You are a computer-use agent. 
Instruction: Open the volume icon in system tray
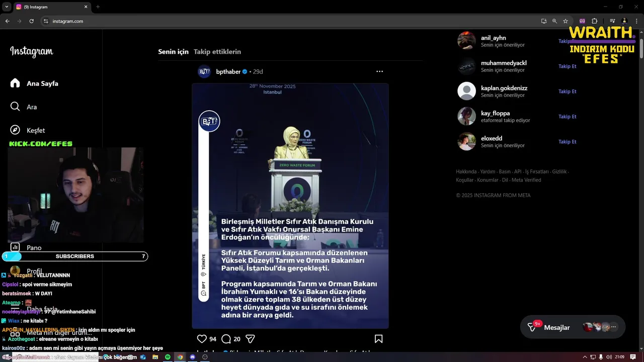[x=609, y=357]
